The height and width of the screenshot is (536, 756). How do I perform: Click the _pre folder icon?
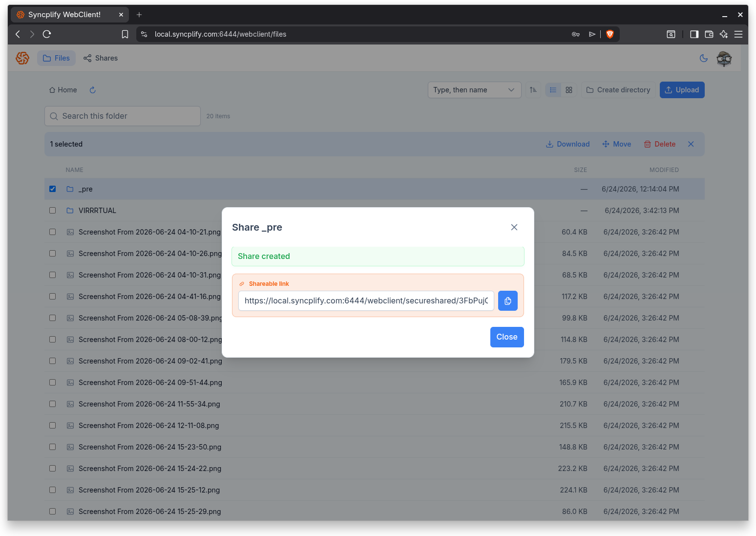point(70,189)
